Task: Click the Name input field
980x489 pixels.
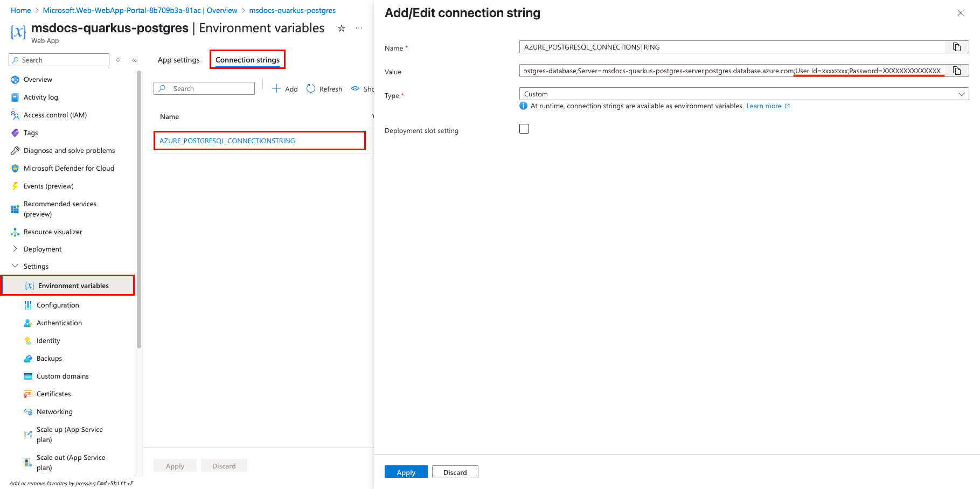Action: (x=732, y=47)
